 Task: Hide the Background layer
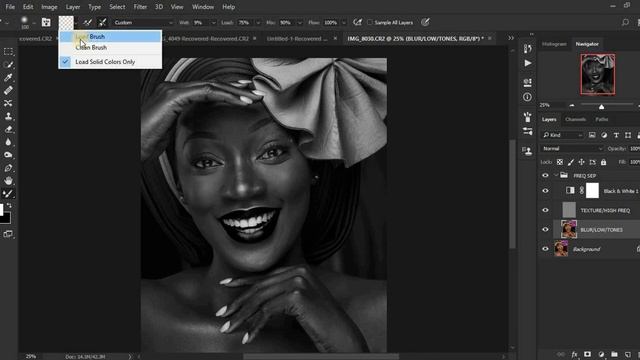[545, 249]
